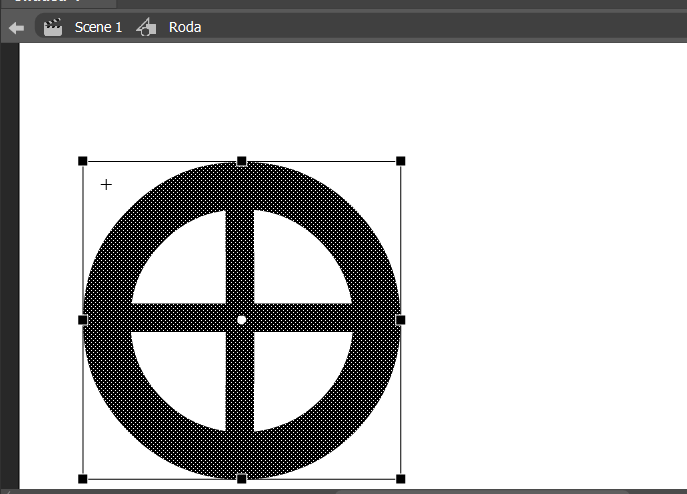Click the middle-left transform handle
The width and height of the screenshot is (687, 494).
click(x=82, y=320)
